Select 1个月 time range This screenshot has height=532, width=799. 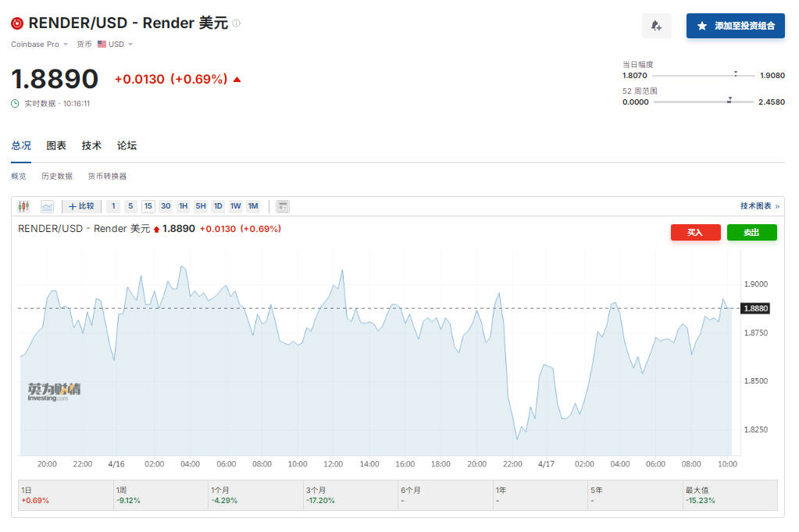[x=255, y=495]
